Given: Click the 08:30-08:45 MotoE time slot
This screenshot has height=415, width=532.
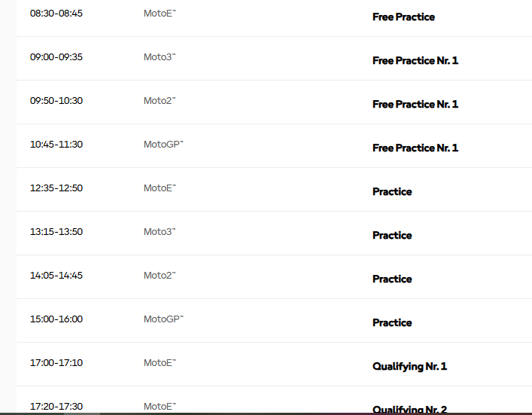Looking at the screenshot, I should [x=56, y=14].
